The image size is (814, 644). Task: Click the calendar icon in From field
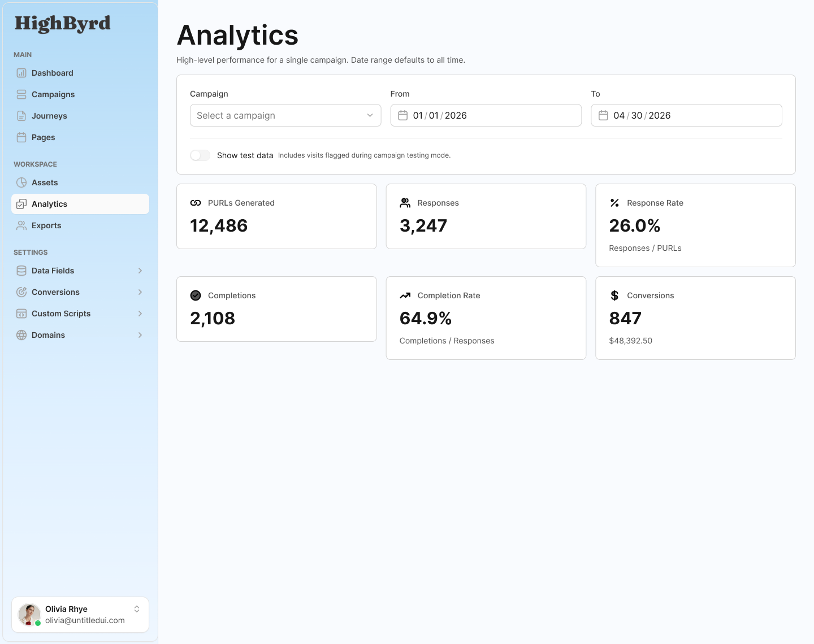pos(403,115)
